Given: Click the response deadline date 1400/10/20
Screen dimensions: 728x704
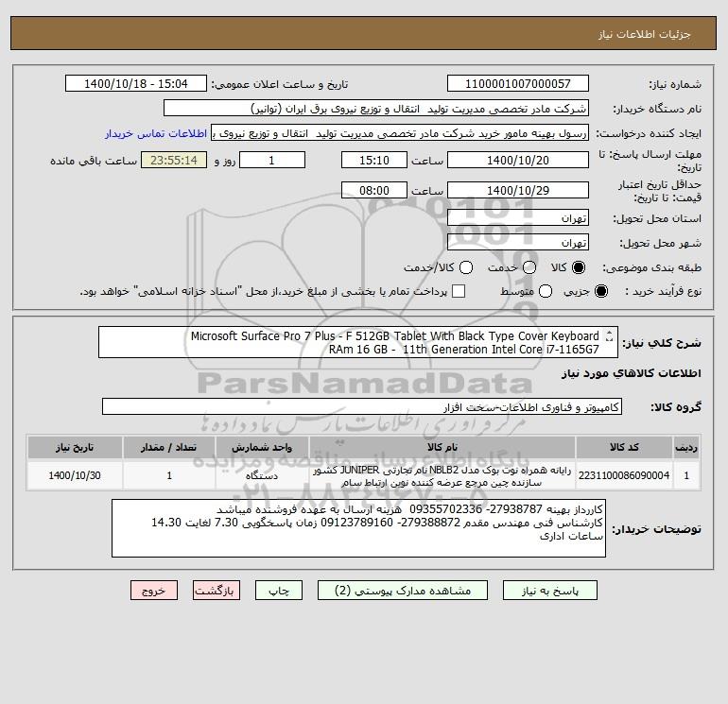Looking at the screenshot, I should tap(518, 160).
